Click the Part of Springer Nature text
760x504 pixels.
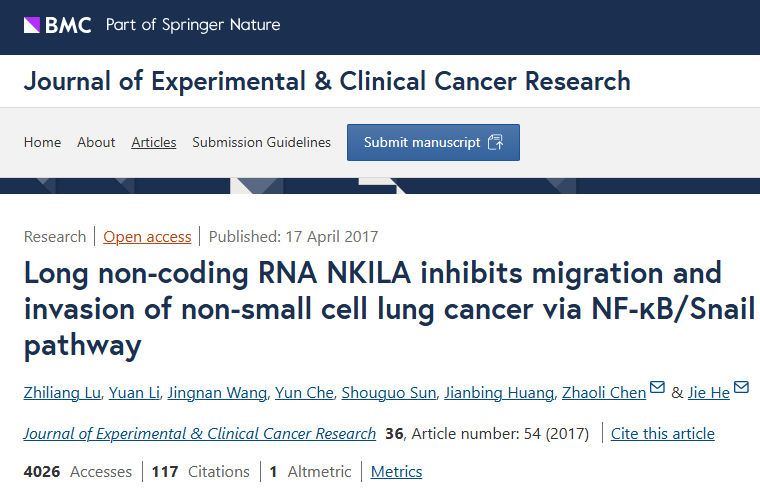[193, 25]
